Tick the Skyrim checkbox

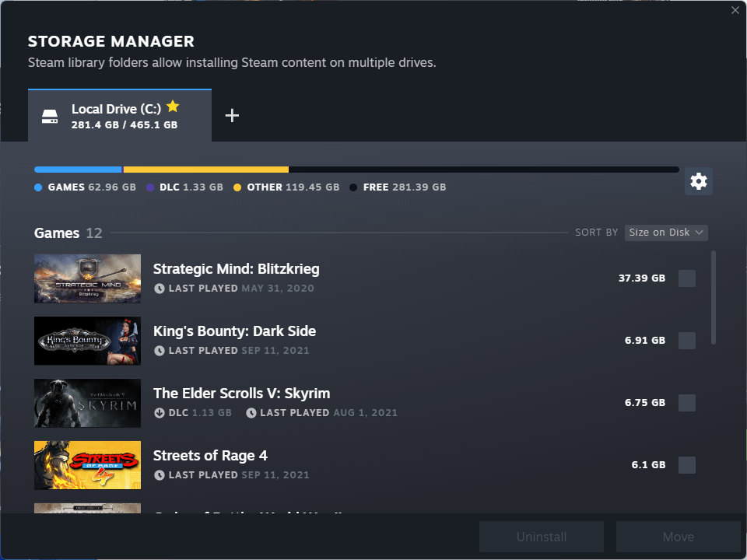click(687, 403)
